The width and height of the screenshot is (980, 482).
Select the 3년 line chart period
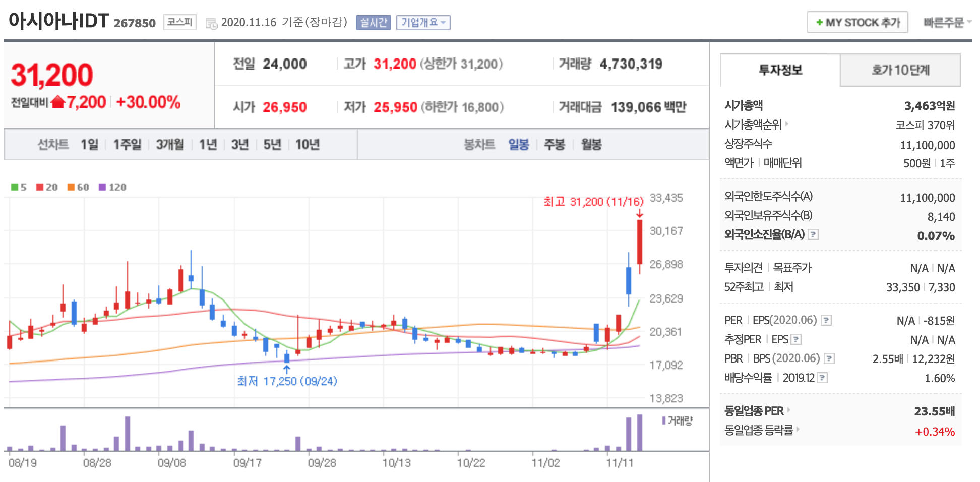pyautogui.click(x=240, y=145)
